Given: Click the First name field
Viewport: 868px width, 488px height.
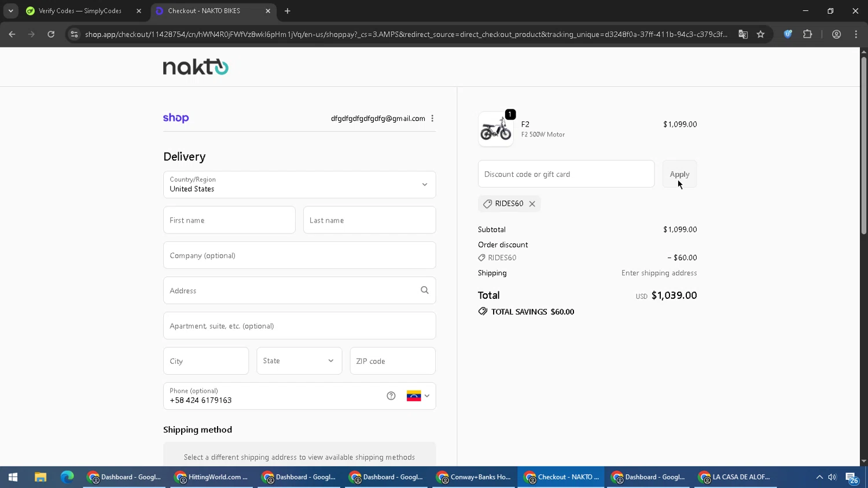Looking at the screenshot, I should (x=229, y=220).
